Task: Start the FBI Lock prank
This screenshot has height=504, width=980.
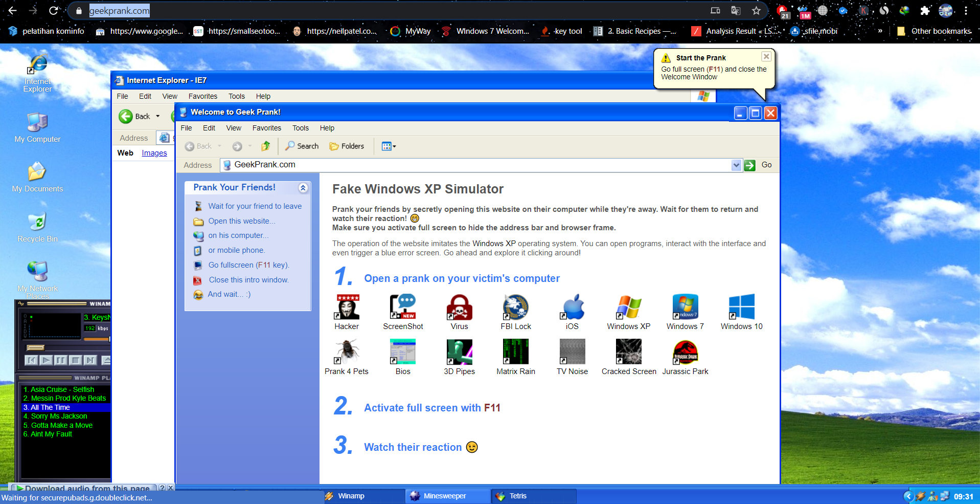Action: pos(515,312)
